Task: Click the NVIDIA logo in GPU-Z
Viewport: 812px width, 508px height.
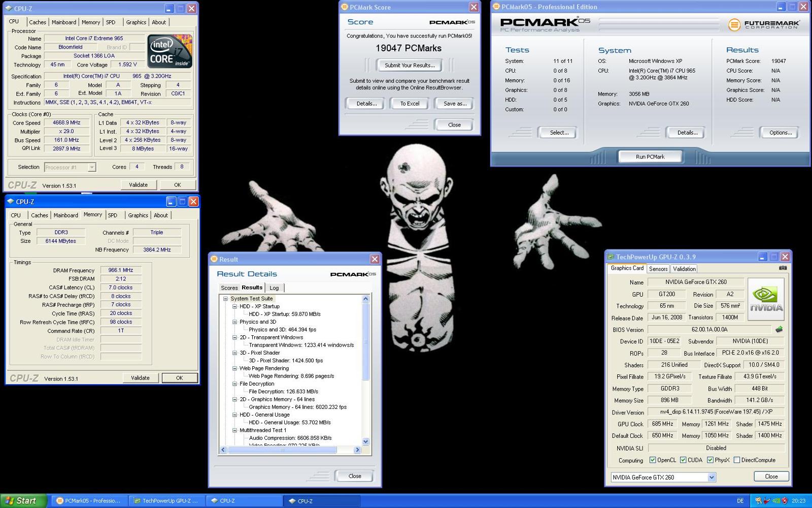Action: 766,299
